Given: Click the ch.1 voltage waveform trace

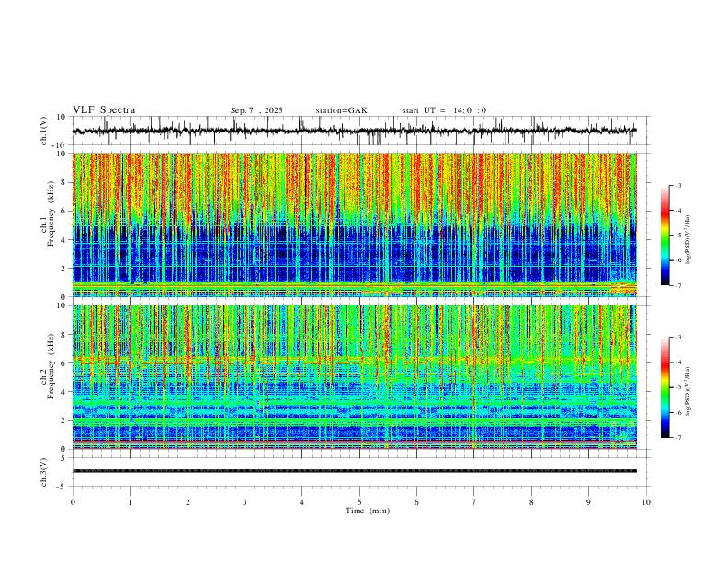Looking at the screenshot, I should pos(354,131).
